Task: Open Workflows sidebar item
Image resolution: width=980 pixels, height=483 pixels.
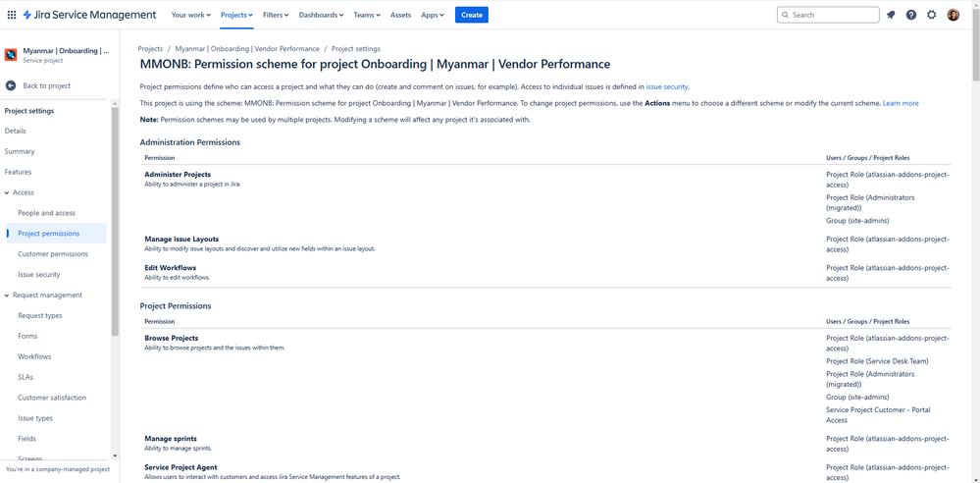Action: click(35, 356)
